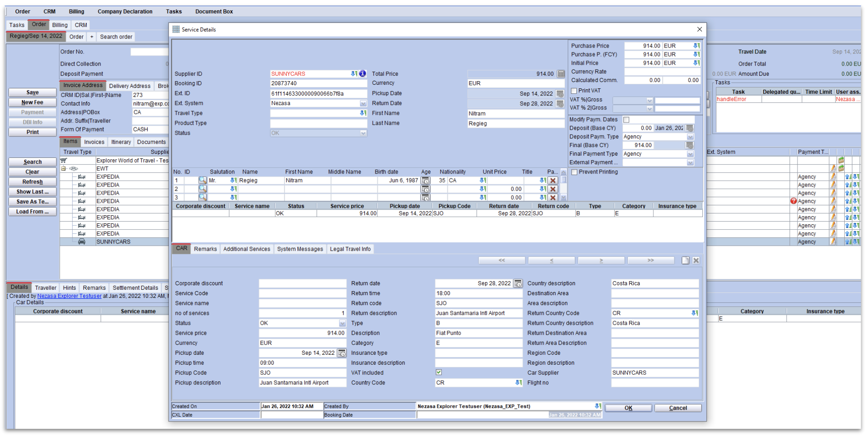Click the red question mark icon in the order items list
This screenshot has height=436, width=868.
click(793, 201)
